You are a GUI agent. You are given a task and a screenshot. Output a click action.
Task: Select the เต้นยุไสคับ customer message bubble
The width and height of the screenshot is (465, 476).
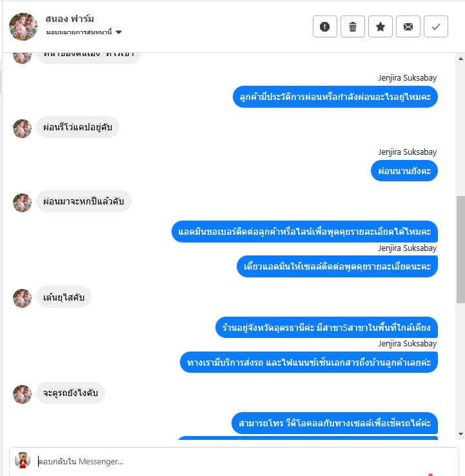(x=63, y=297)
